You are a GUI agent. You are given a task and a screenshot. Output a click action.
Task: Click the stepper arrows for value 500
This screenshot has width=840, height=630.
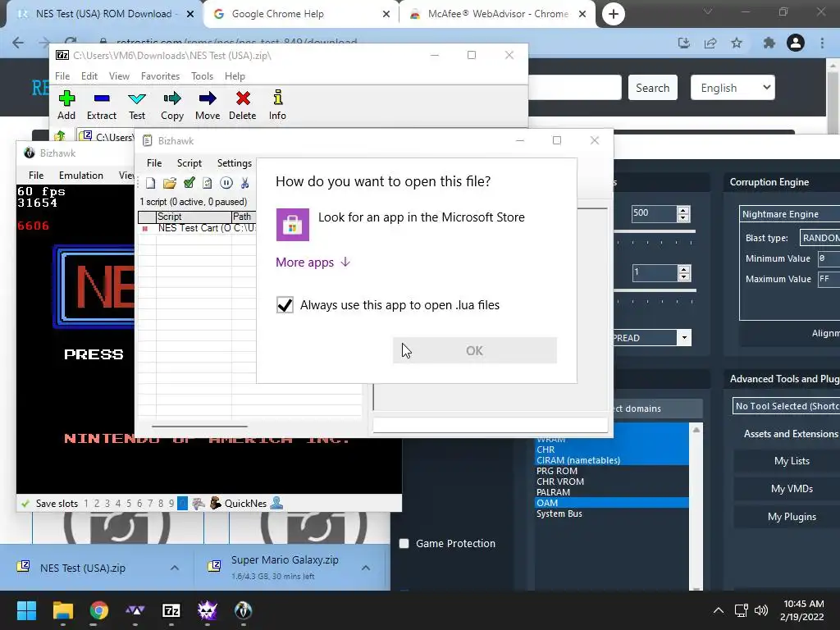pyautogui.click(x=683, y=214)
